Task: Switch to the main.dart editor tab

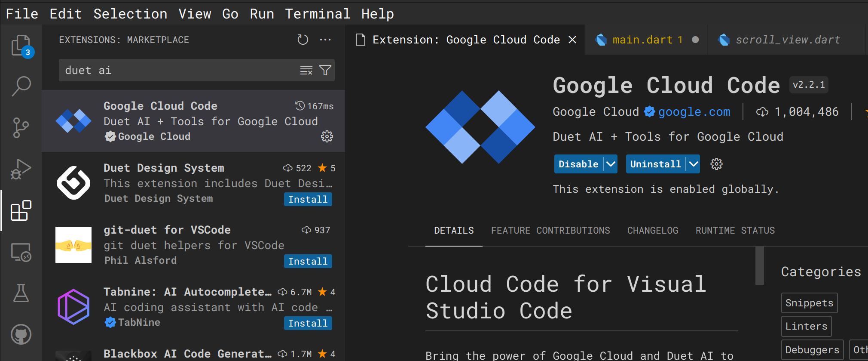Action: point(646,40)
